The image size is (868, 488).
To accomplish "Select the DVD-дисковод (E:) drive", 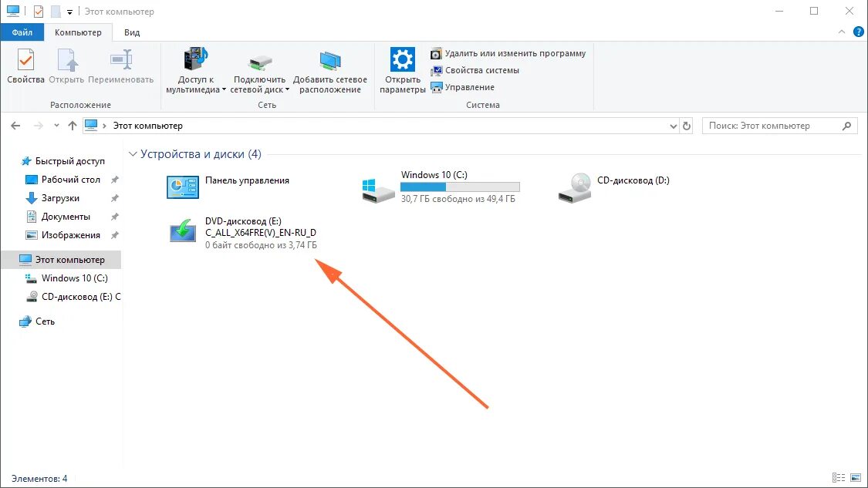I will (x=242, y=232).
